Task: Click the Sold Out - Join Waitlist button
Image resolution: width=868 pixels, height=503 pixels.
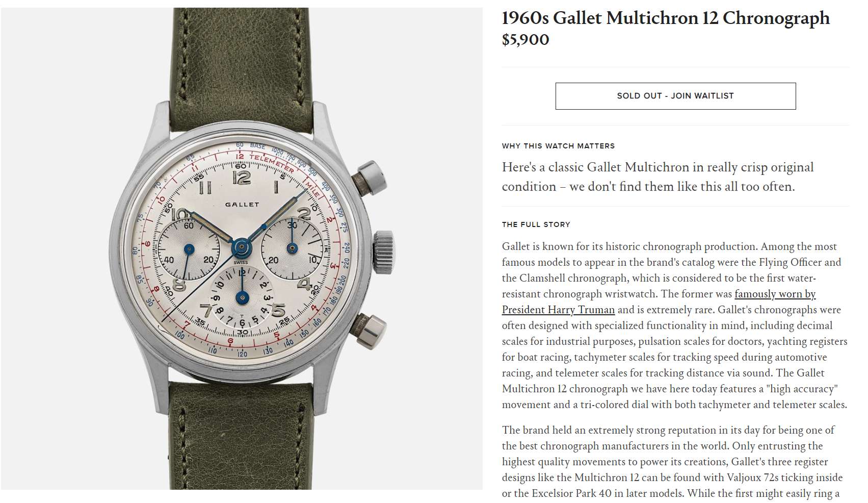Action: (x=675, y=96)
